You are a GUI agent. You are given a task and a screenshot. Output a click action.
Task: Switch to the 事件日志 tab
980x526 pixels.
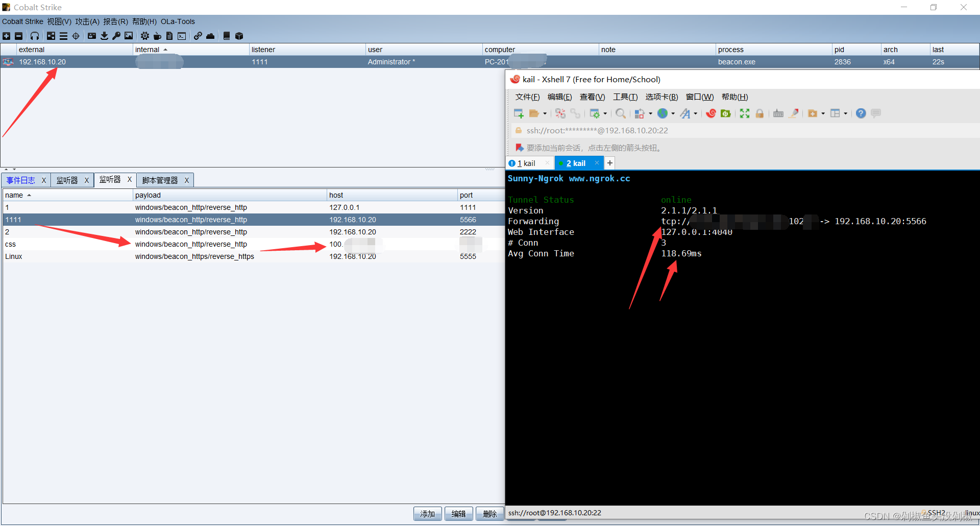pyautogui.click(x=21, y=180)
